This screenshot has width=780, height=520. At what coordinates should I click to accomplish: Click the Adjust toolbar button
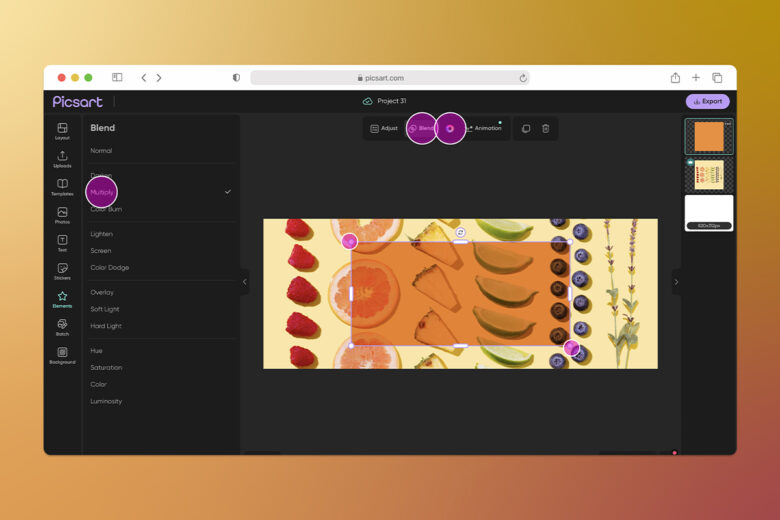[384, 128]
